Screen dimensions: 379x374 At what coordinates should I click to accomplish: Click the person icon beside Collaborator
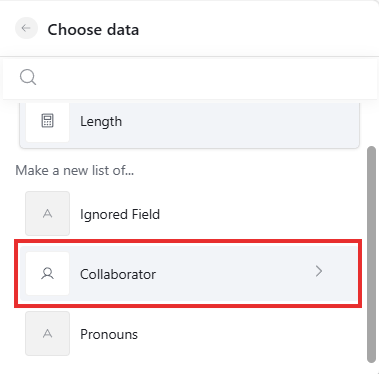tap(47, 273)
